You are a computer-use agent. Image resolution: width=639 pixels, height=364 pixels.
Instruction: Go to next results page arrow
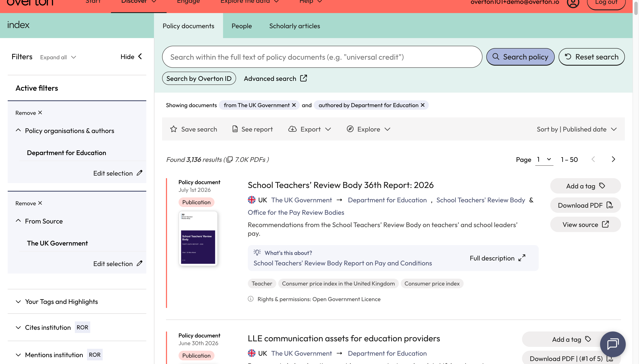(x=613, y=160)
